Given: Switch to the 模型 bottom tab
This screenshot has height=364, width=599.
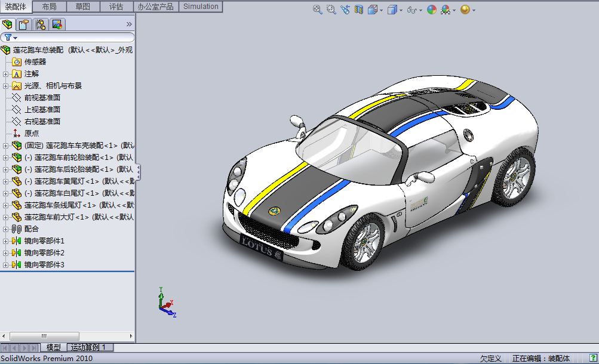Looking at the screenshot, I should 54,347.
